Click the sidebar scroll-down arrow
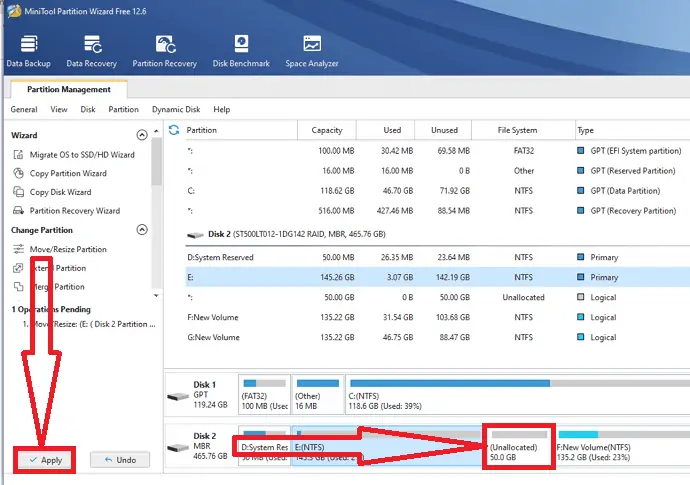The image size is (690, 485). coord(156,295)
